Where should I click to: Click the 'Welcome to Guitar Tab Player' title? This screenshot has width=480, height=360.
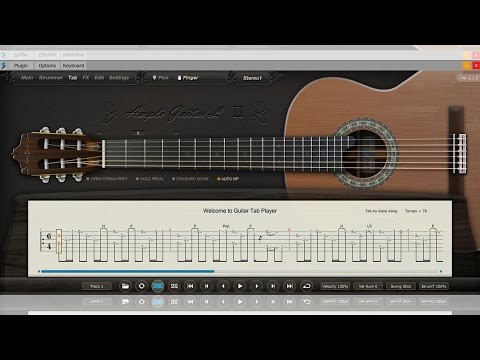click(240, 211)
